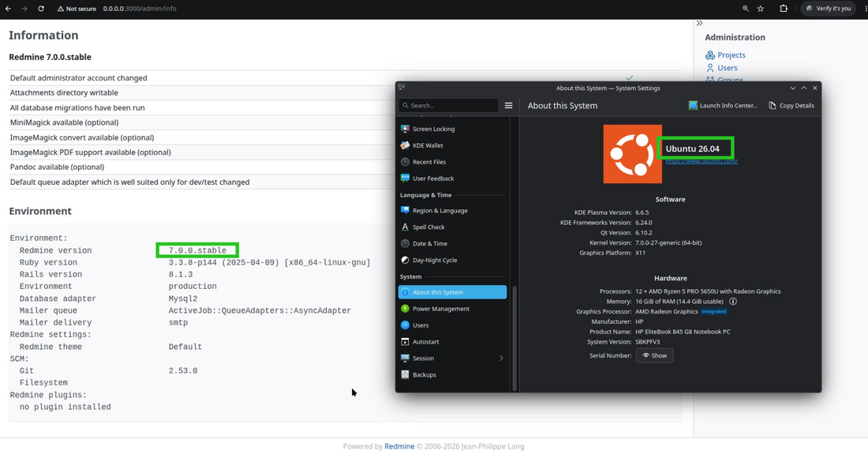Show the Serial Number
Viewport: 868px width, 451px height.
pyautogui.click(x=654, y=355)
